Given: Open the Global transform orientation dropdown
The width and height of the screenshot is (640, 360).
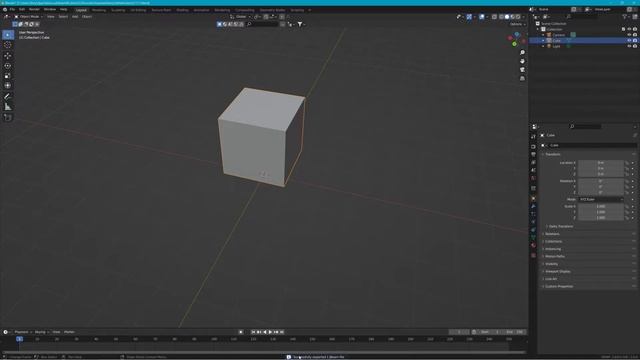Looking at the screenshot, I should [x=240, y=17].
